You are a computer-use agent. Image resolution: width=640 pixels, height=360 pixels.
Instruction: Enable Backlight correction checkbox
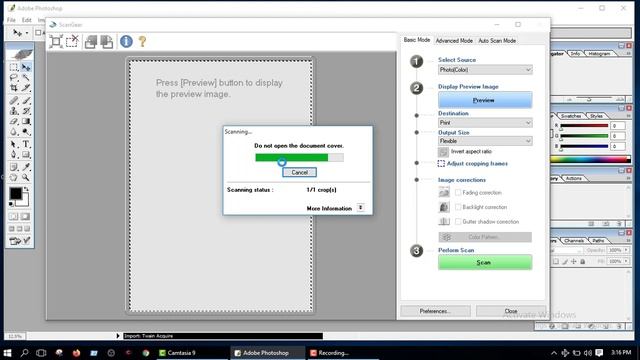tap(458, 207)
